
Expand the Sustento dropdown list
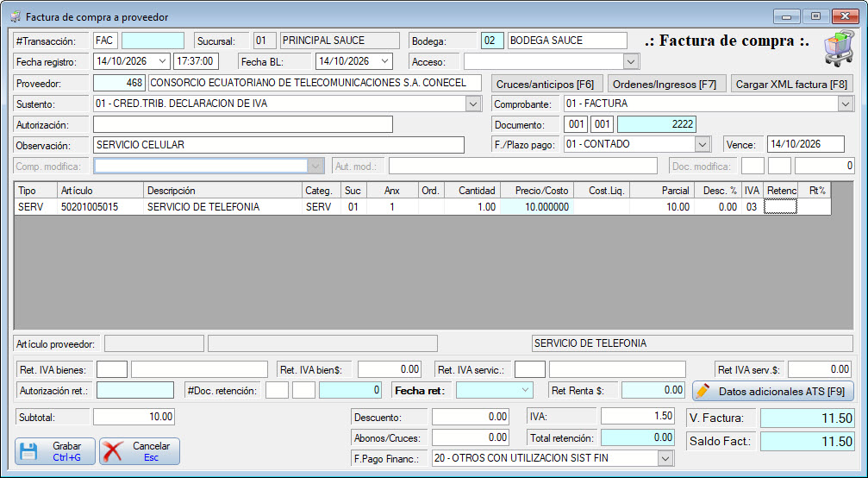tap(472, 104)
